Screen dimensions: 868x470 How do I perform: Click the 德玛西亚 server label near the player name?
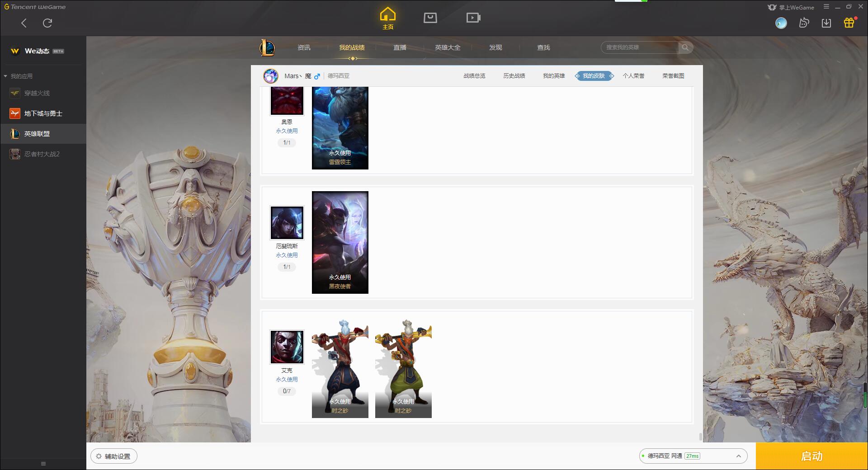coord(339,76)
